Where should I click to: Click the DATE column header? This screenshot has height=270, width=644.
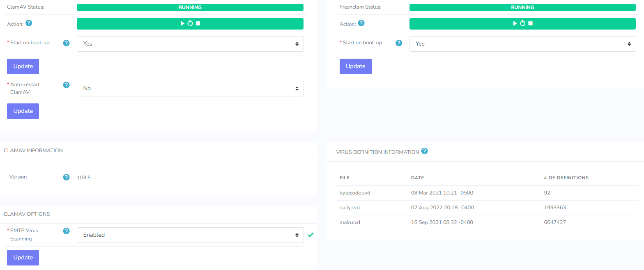click(x=417, y=178)
